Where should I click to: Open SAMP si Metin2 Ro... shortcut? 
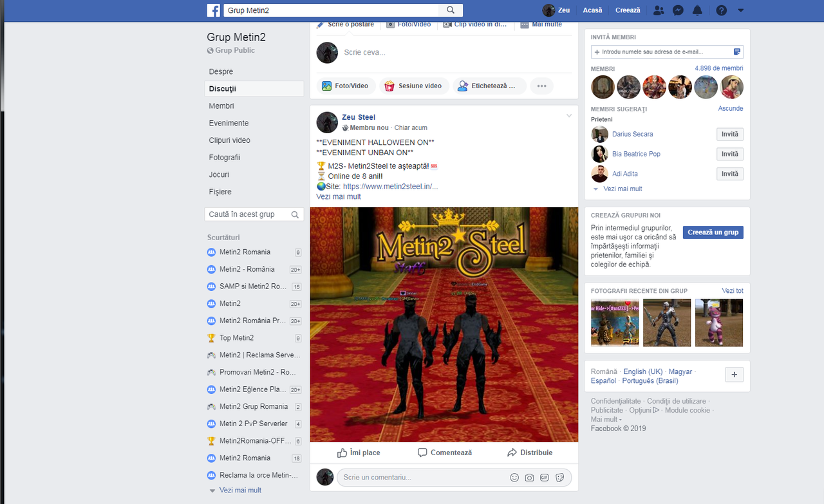click(x=254, y=286)
